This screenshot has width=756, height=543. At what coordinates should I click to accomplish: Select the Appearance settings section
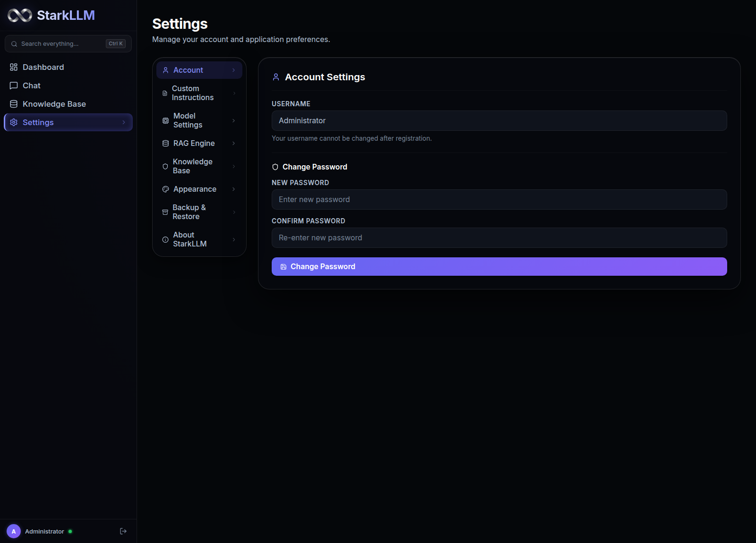pos(199,189)
